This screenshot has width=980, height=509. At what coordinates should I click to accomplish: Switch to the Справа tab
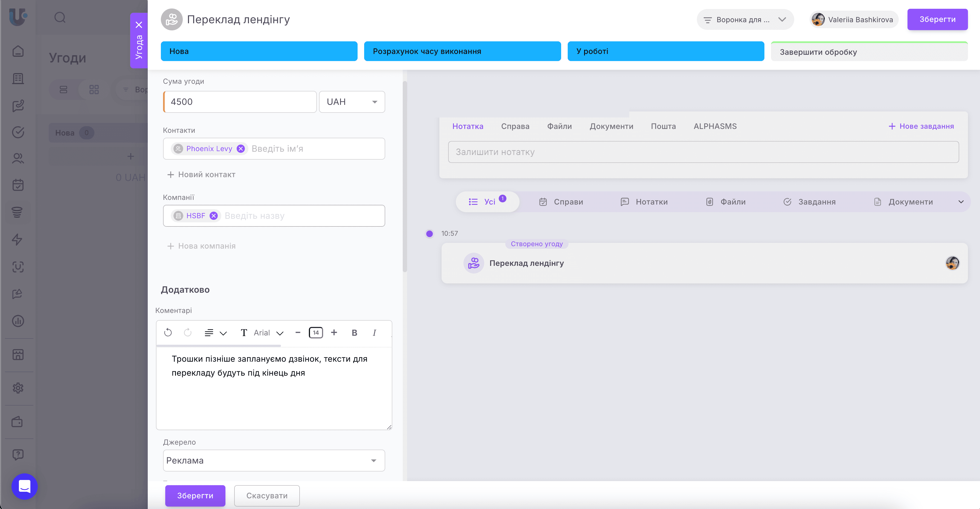(515, 126)
